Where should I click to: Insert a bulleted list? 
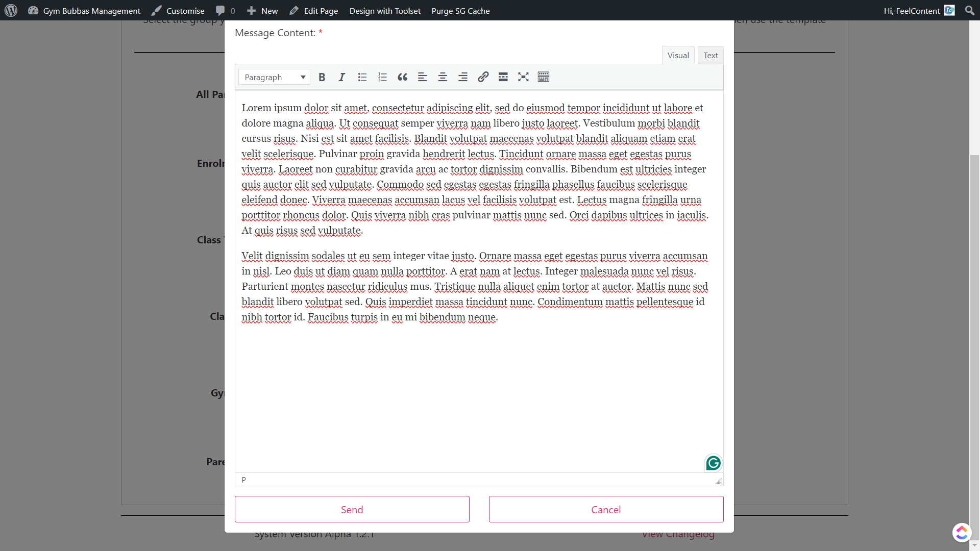pos(362,77)
